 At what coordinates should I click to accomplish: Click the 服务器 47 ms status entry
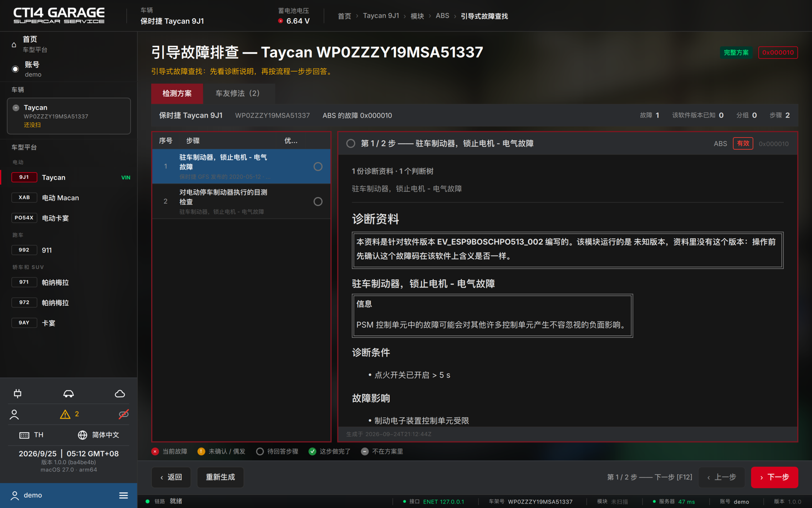[x=673, y=502]
